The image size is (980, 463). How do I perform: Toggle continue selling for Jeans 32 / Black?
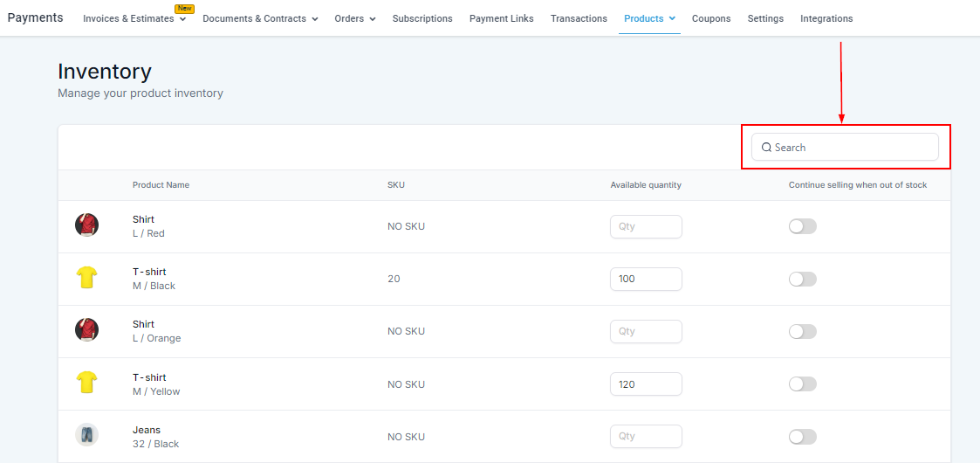click(x=803, y=437)
